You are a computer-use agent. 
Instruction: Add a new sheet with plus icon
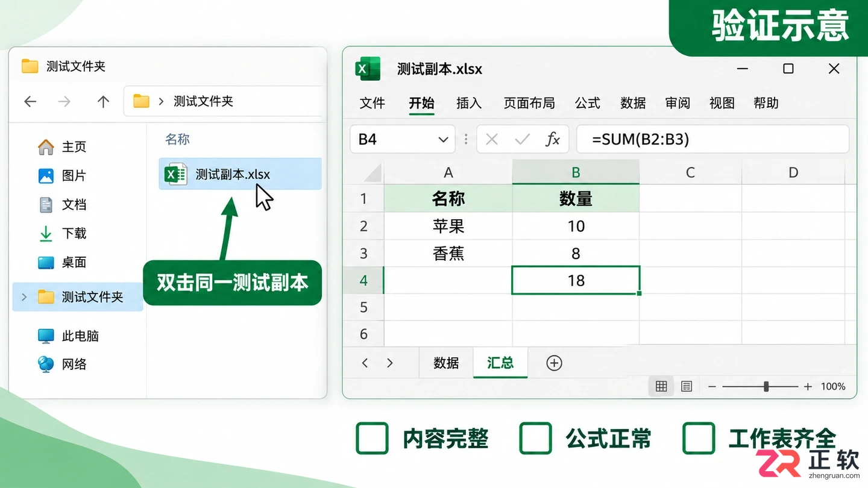tap(554, 363)
